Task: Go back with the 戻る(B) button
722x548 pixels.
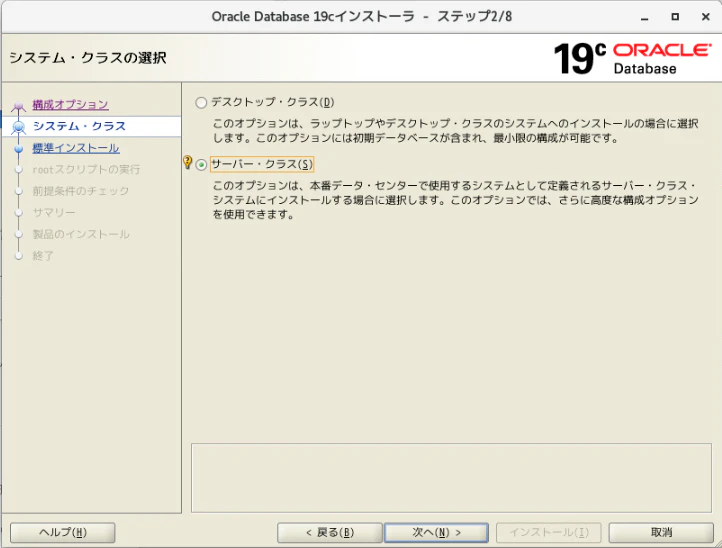Action: [330, 533]
